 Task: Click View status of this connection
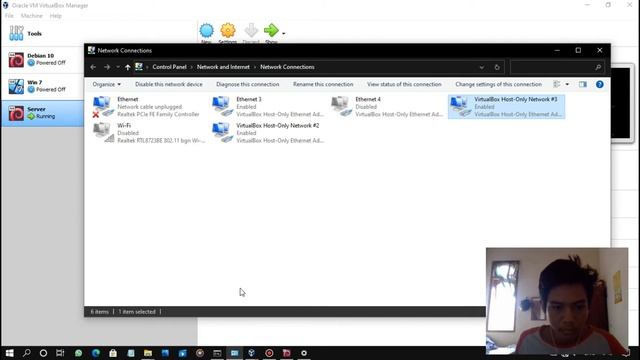coord(404,84)
